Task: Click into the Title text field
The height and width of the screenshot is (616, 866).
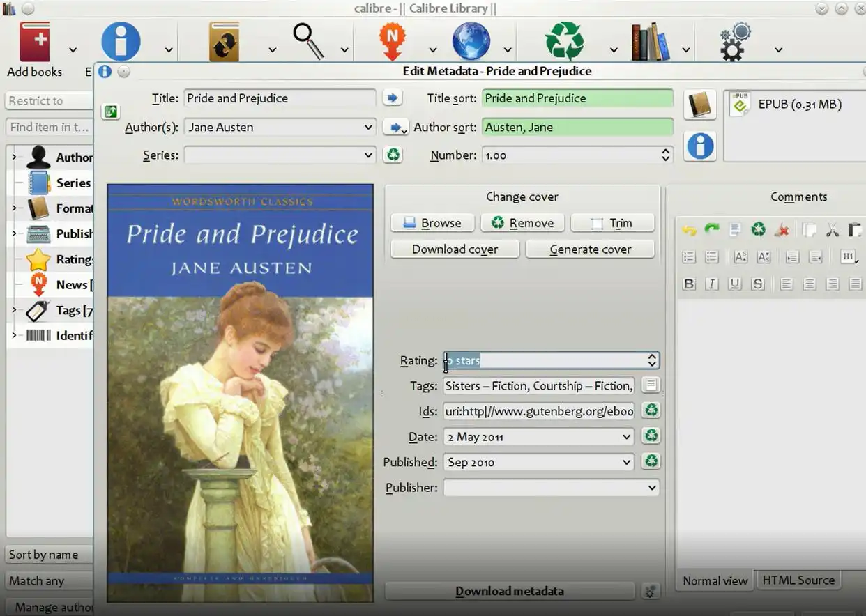Action: tap(279, 98)
